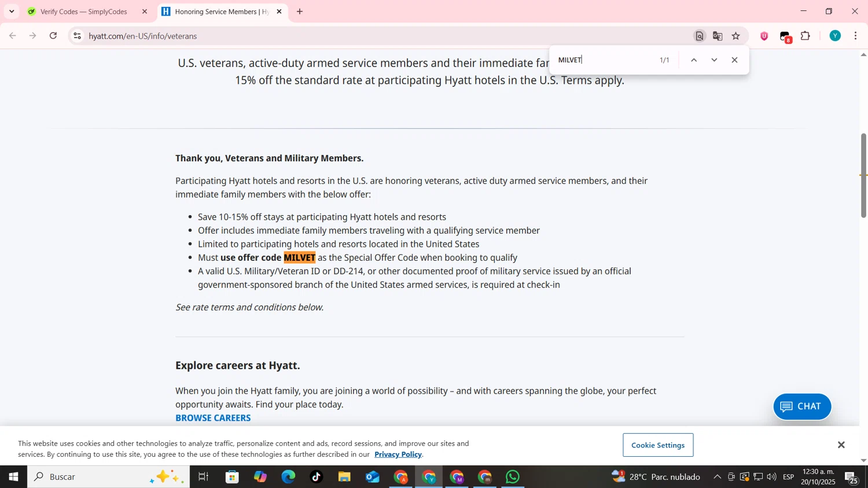Open the Privacy Policy link
This screenshot has width=868, height=488.
[x=398, y=454]
